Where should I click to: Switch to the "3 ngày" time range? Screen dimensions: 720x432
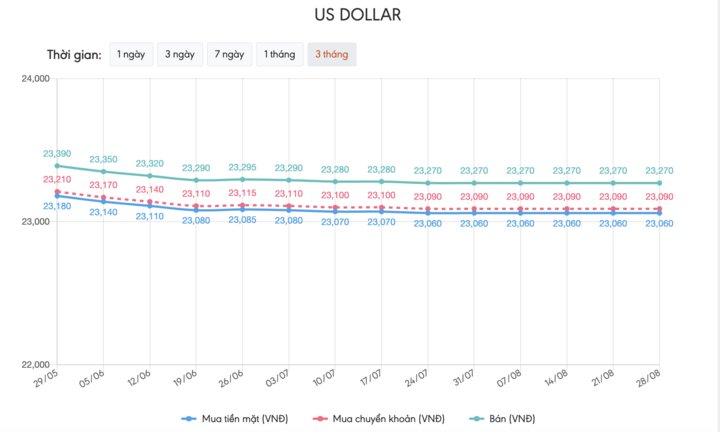(180, 55)
